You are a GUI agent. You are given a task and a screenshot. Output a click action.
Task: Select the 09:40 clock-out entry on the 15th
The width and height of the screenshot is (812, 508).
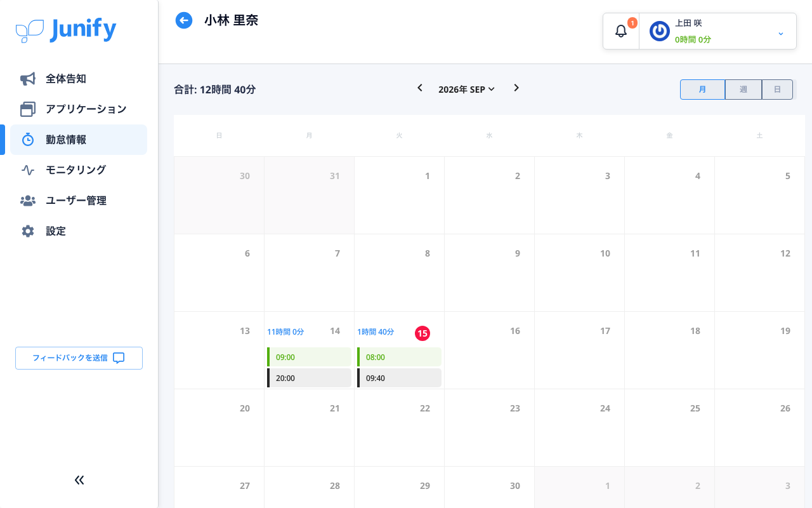pyautogui.click(x=399, y=378)
